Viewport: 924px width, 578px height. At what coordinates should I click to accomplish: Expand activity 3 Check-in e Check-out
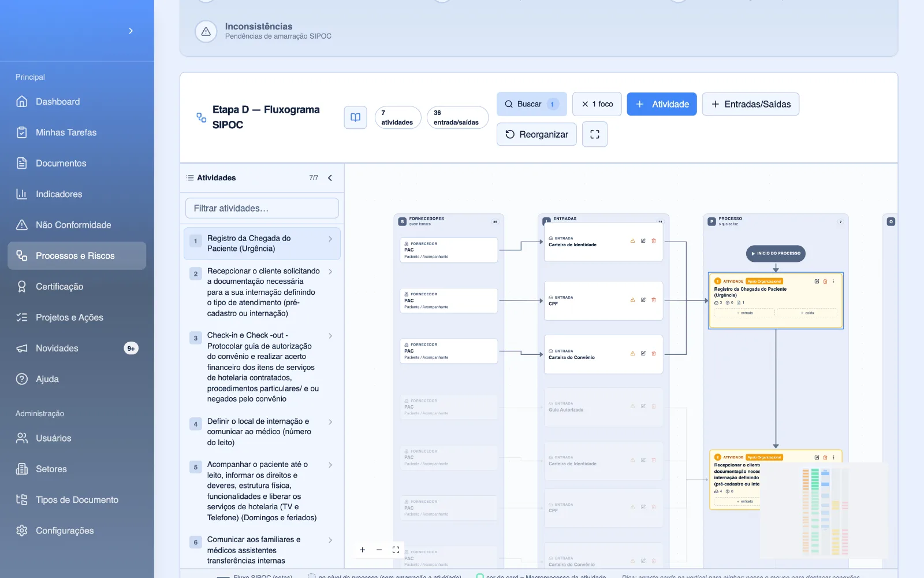click(x=330, y=336)
